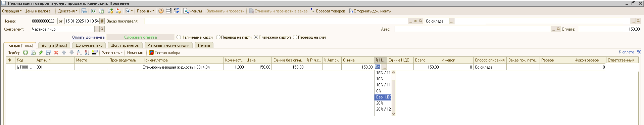Screen dimensions: 644x125
Task: Click the copy row icon in table toolbar
Action: (x=33, y=53)
